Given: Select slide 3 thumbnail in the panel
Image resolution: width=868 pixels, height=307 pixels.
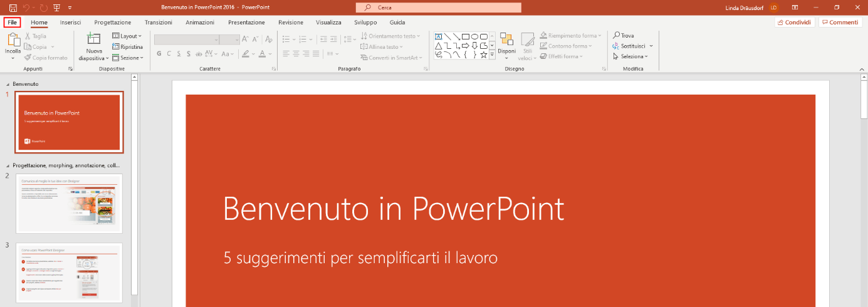Looking at the screenshot, I should 69,273.
